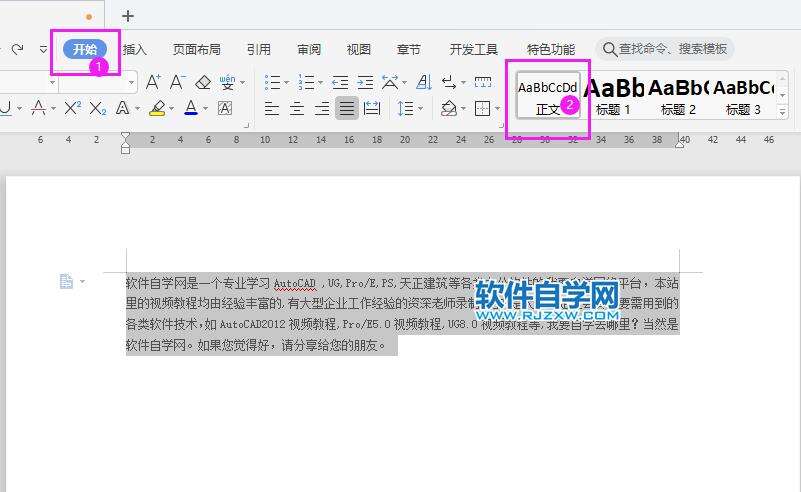
Task: Apply yellow highlight color to text
Action: [157, 108]
